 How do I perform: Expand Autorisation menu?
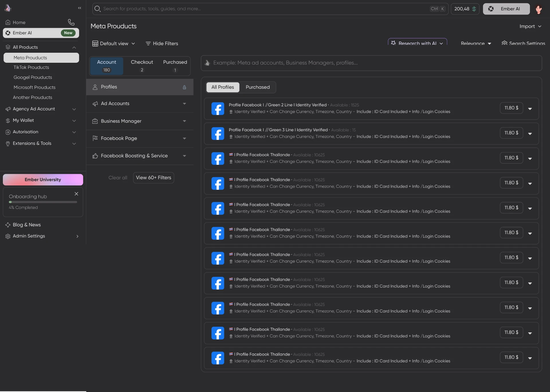click(74, 132)
